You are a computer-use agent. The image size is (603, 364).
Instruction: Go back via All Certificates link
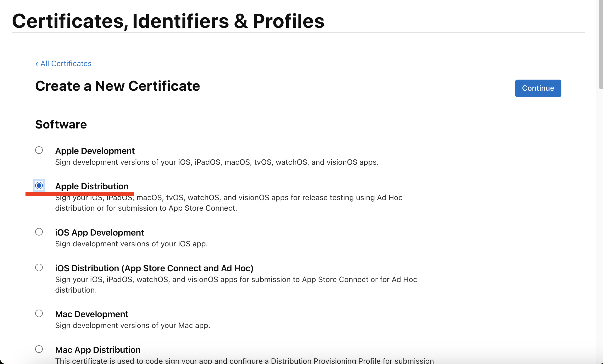[66, 63]
